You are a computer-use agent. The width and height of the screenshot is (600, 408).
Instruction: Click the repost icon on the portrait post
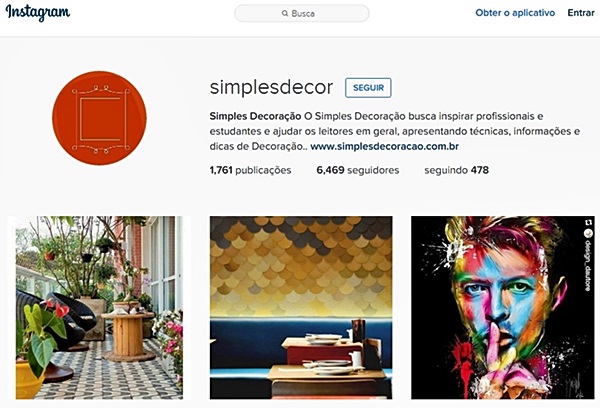coord(588,222)
